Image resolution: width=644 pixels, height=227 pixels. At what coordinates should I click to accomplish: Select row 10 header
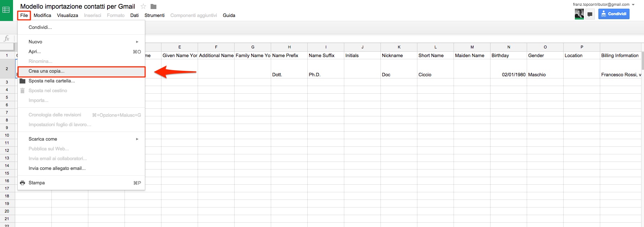click(x=7, y=135)
